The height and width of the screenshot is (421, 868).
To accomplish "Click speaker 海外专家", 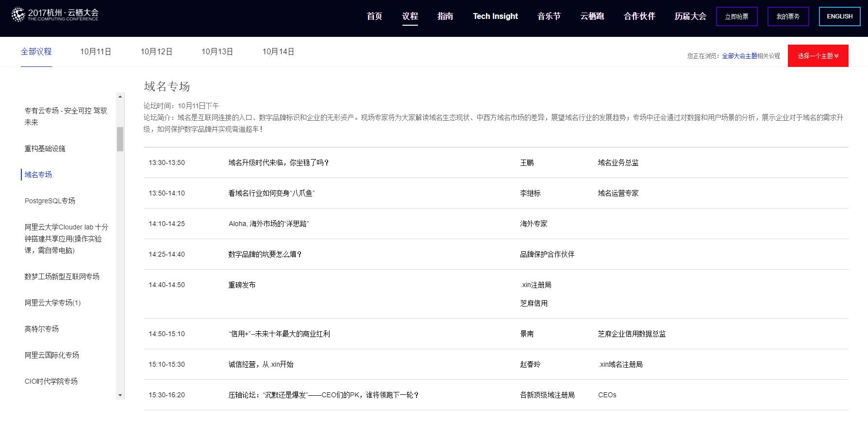I will (534, 224).
